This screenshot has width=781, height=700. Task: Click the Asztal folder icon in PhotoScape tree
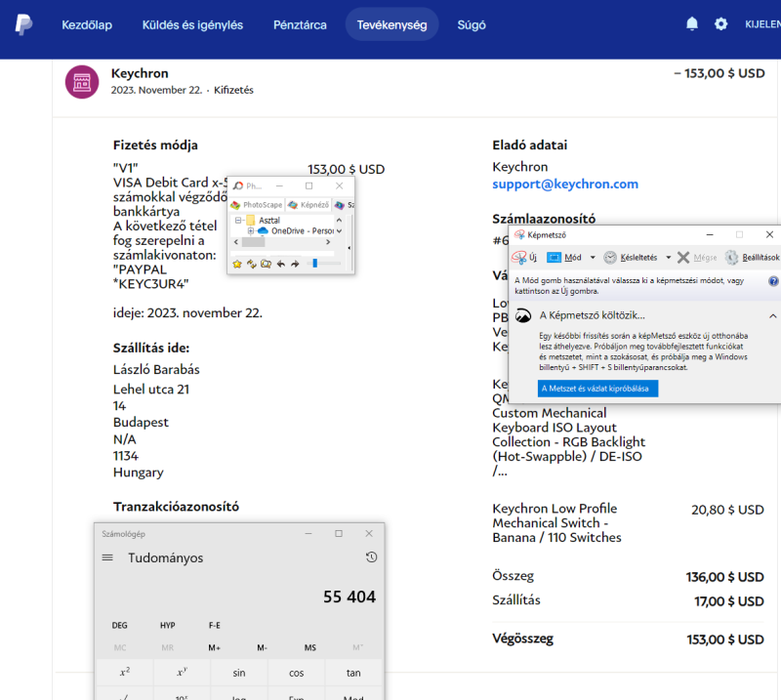point(251,220)
